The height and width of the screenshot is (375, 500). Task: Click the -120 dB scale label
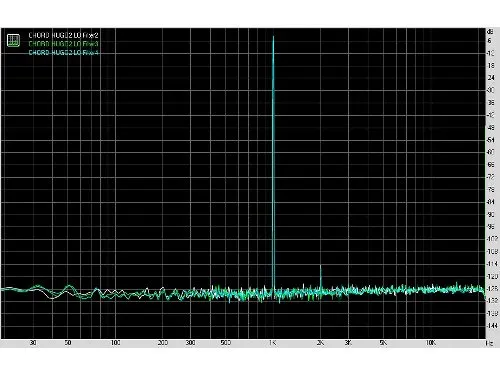(492, 276)
